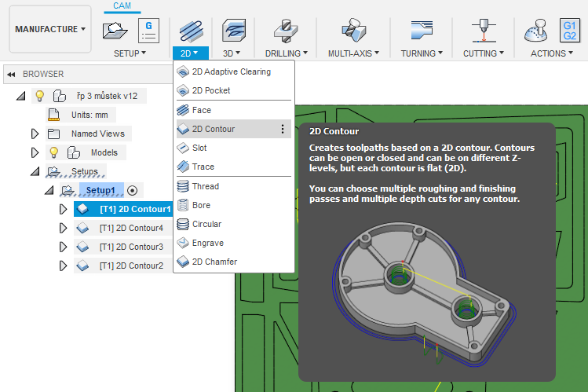Image resolution: width=588 pixels, height=392 pixels.
Task: Collapse the Browser panel with arrows
Action: [12, 74]
